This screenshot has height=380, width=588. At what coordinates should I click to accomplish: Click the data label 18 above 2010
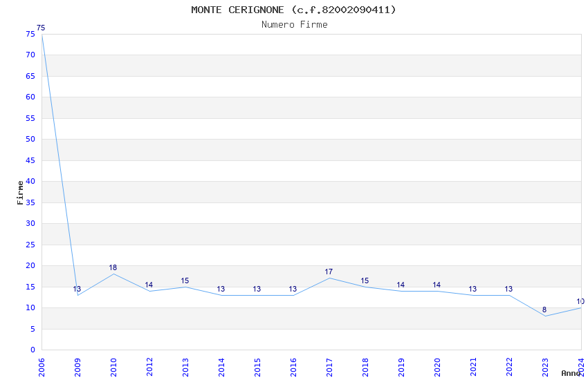click(113, 267)
